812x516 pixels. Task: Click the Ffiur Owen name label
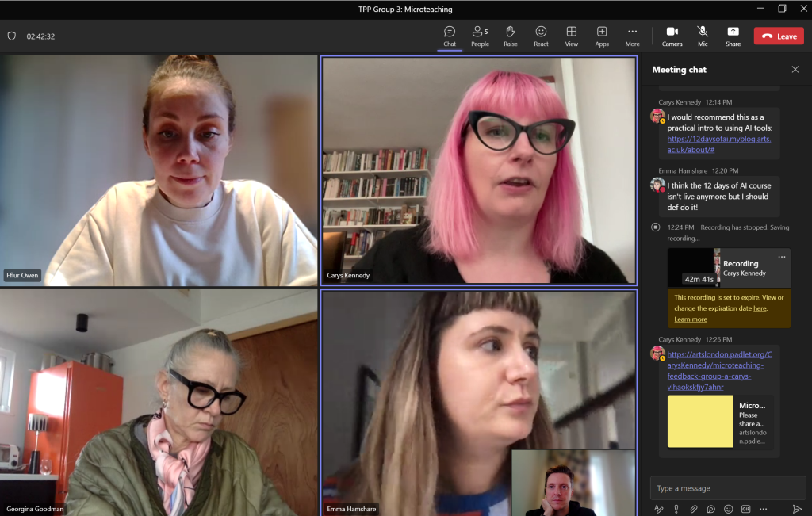pyautogui.click(x=22, y=275)
